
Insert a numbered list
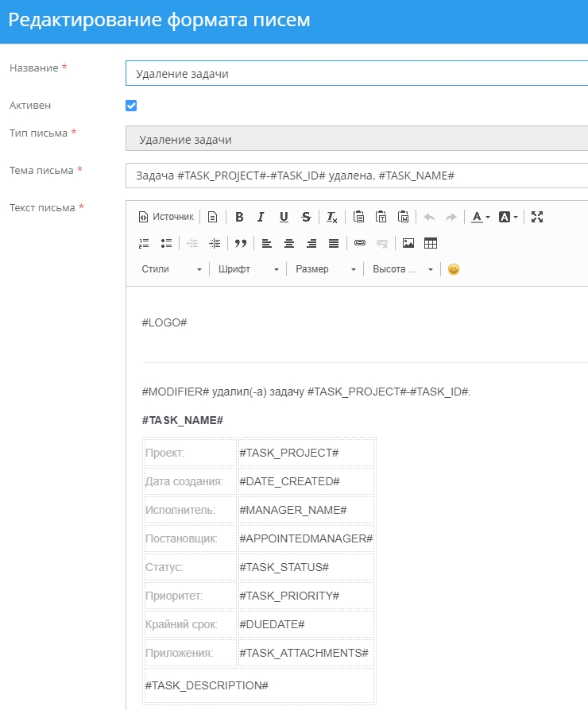(144, 243)
